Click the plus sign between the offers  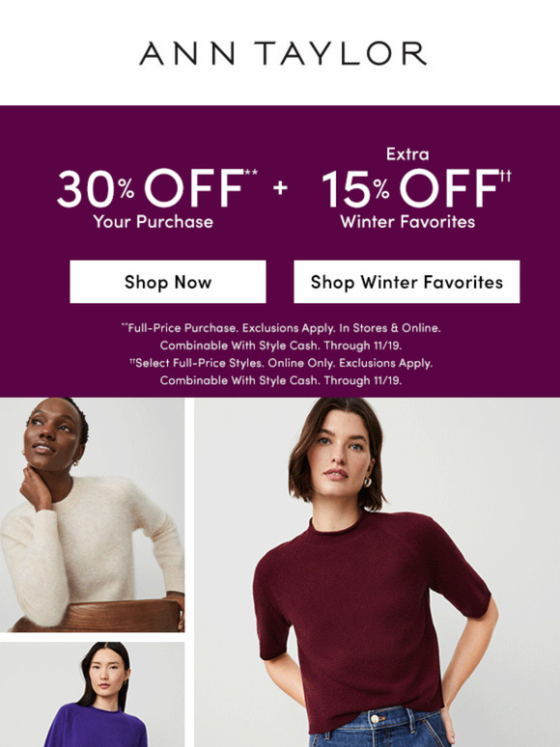pos(280,187)
